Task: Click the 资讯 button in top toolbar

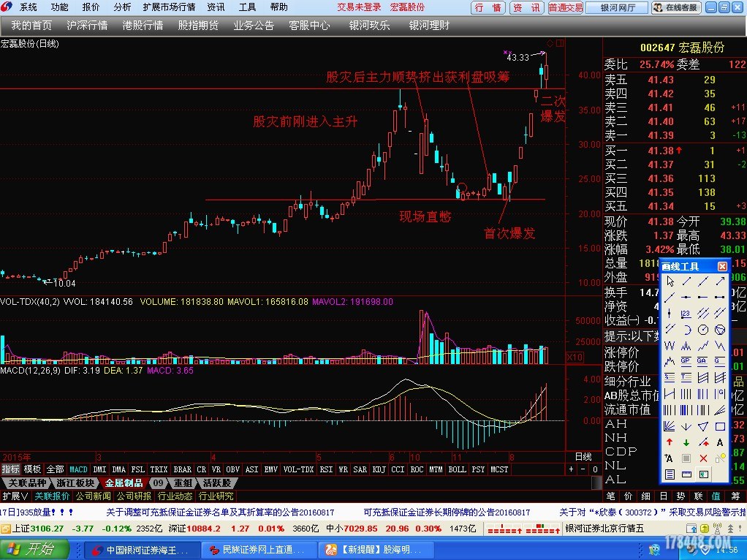Action: [526, 7]
